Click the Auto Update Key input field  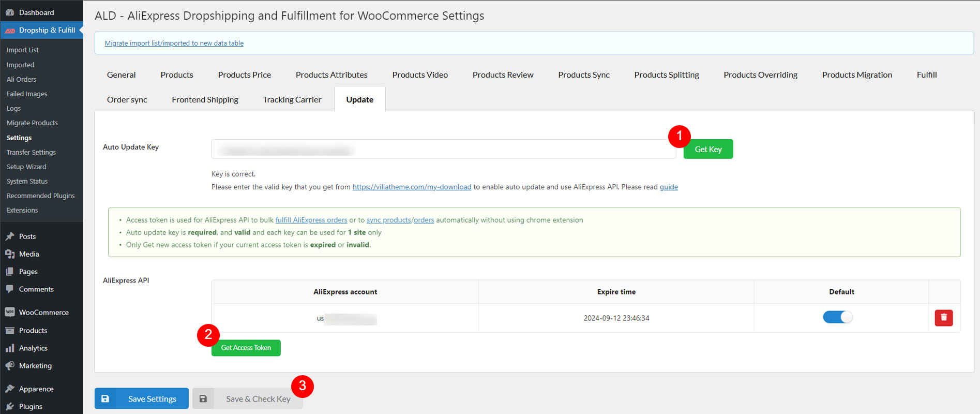(x=443, y=150)
